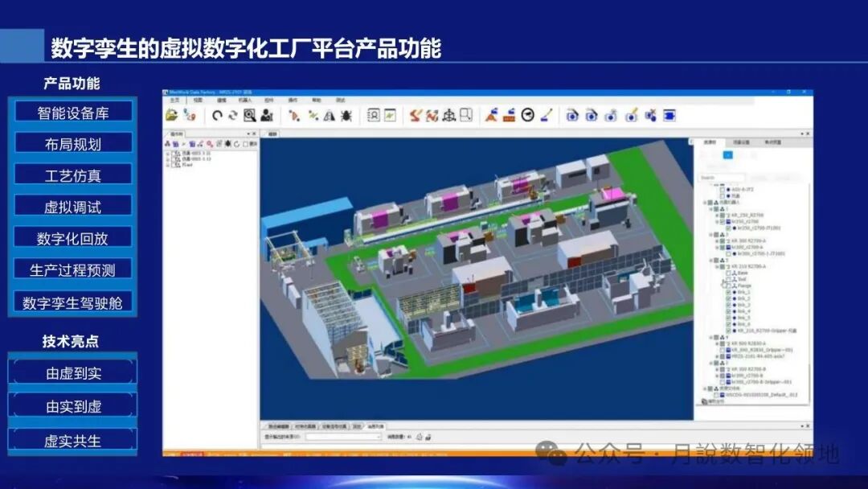Click the blue brush sweep icon
868x489 pixels.
(x=547, y=115)
